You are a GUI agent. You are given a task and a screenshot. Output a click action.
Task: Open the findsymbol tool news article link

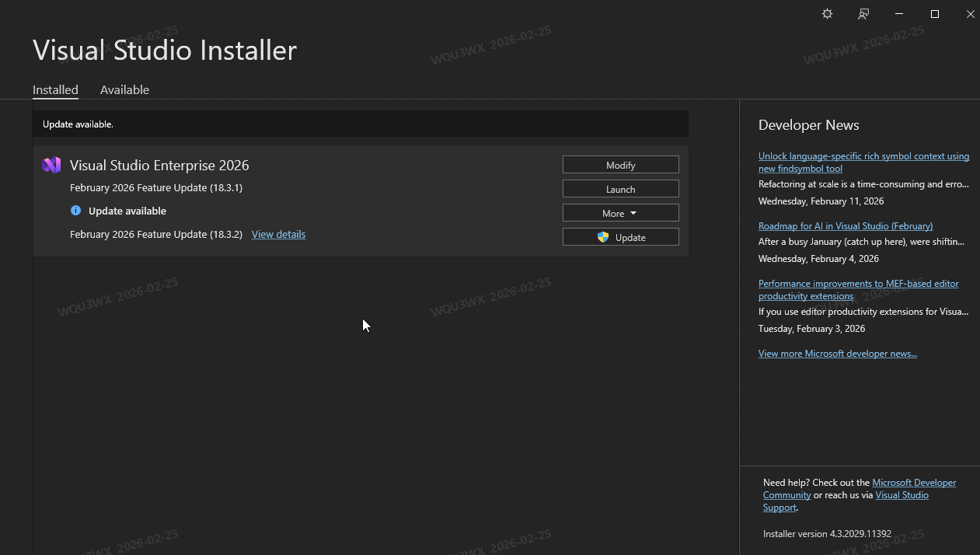[863, 162]
